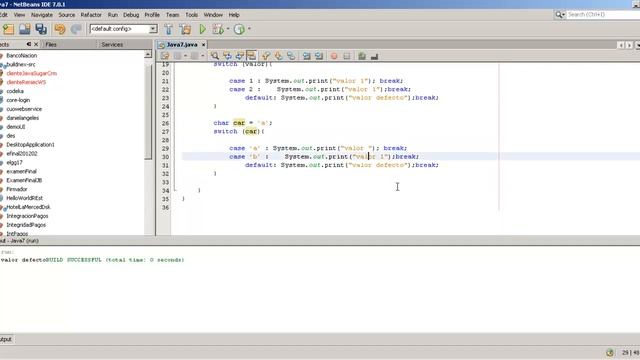Select the DesktopApplication1 project

[30, 144]
